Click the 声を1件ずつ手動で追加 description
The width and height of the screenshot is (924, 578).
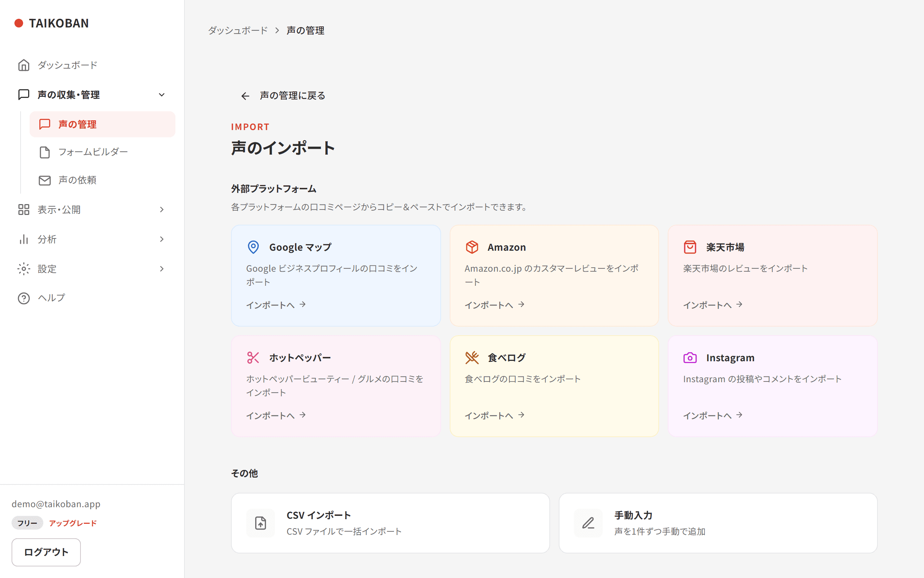coord(660,531)
